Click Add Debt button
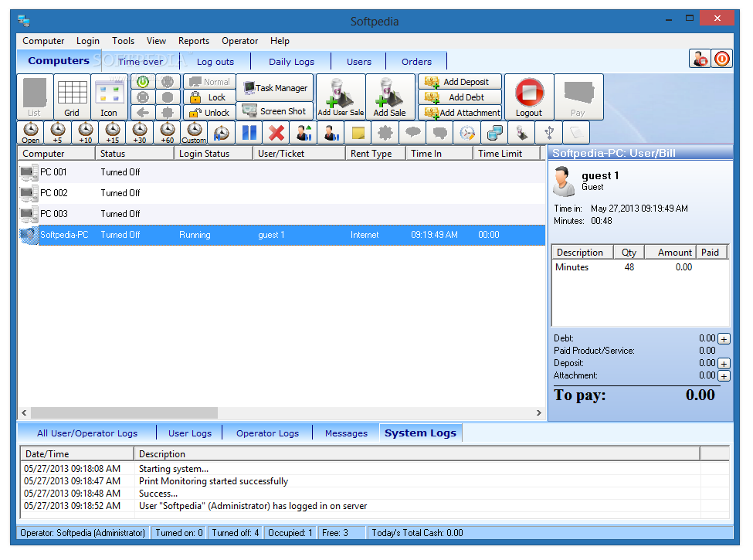The height and width of the screenshot is (560, 753). coord(460,97)
